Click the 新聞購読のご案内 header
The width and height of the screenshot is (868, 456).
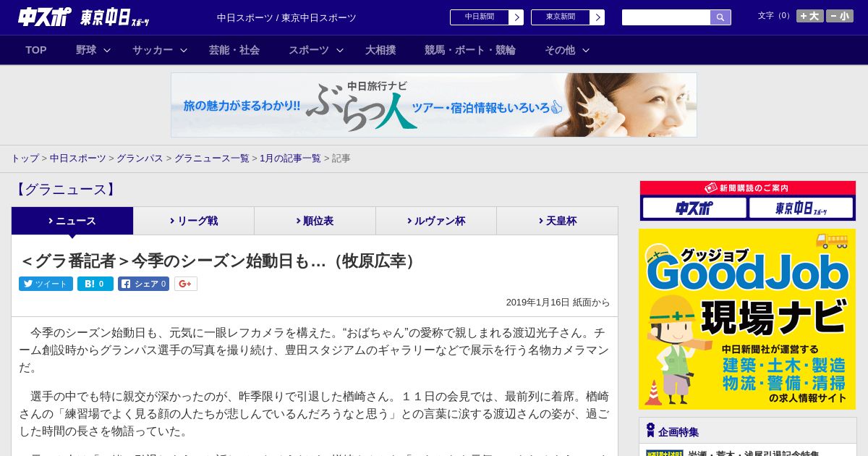click(x=747, y=187)
